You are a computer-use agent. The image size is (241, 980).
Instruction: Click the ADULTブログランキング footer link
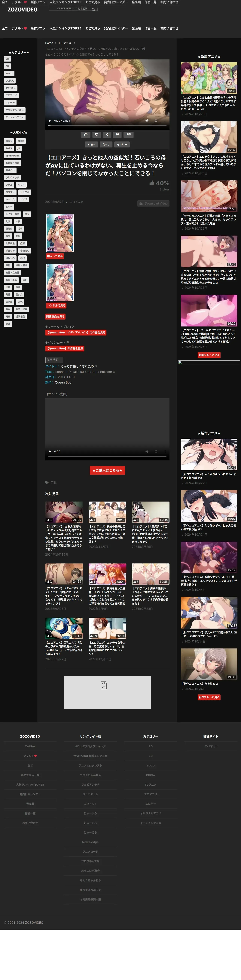90,746
